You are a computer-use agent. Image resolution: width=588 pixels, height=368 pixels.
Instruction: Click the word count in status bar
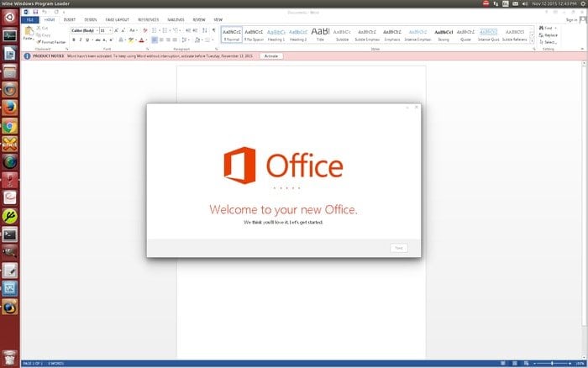point(56,364)
